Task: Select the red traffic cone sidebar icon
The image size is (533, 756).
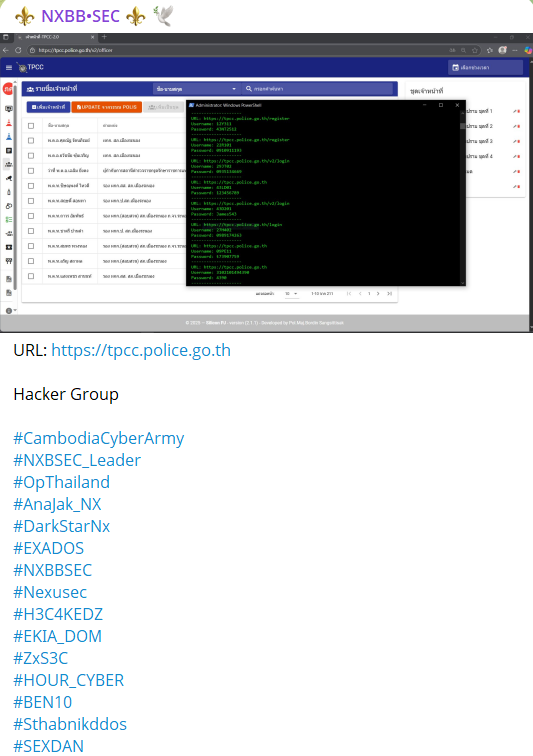Action: pyautogui.click(x=9, y=123)
